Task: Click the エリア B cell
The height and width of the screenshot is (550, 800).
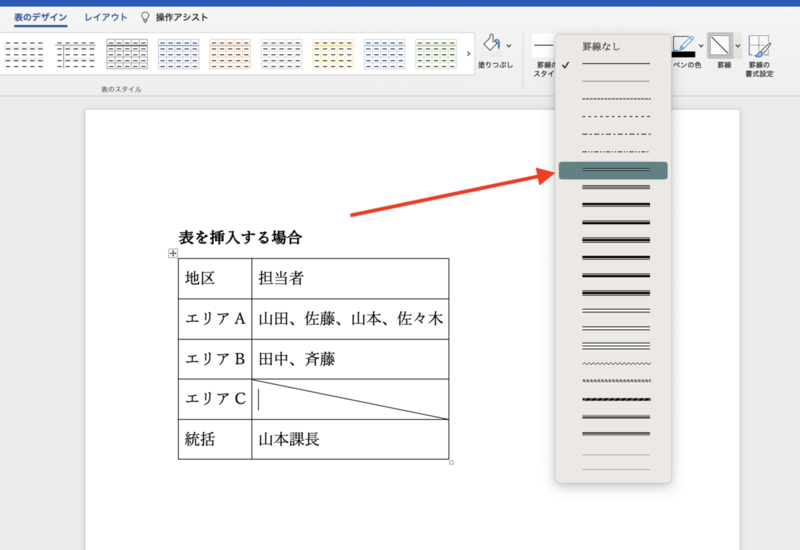Action: pyautogui.click(x=215, y=359)
